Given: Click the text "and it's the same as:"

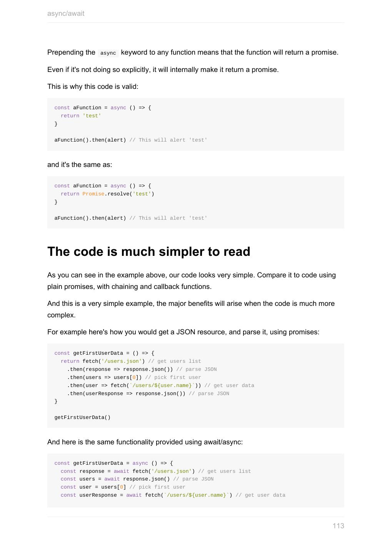Looking at the screenshot, I should (x=80, y=165).
